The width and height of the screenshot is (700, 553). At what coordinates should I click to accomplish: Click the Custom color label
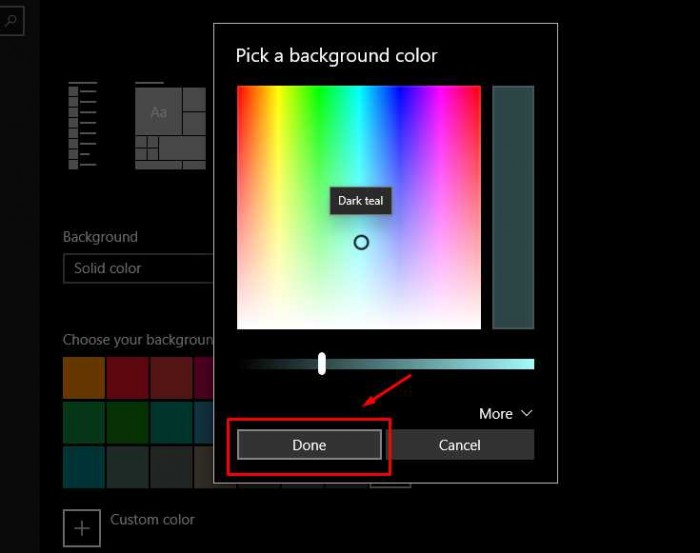click(152, 520)
